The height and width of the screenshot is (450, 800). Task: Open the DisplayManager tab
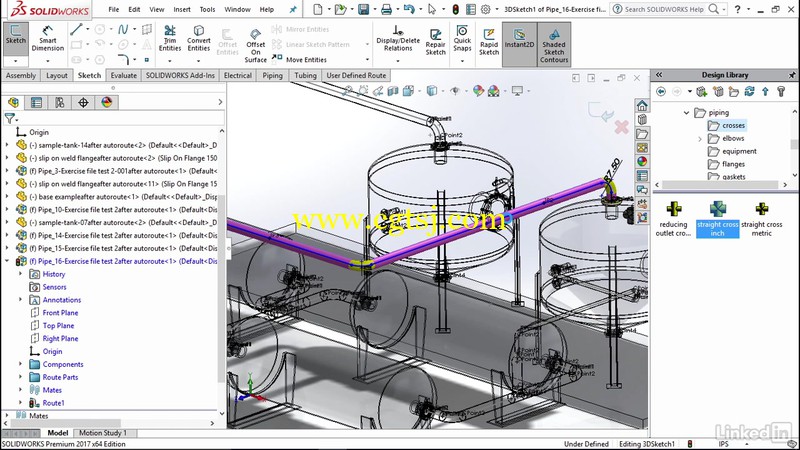coord(107,103)
